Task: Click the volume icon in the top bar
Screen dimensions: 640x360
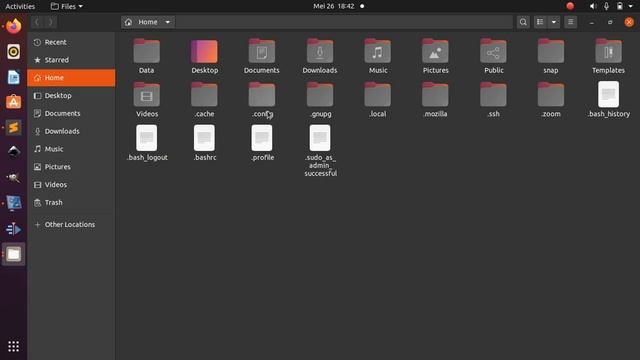Action: [593, 6]
